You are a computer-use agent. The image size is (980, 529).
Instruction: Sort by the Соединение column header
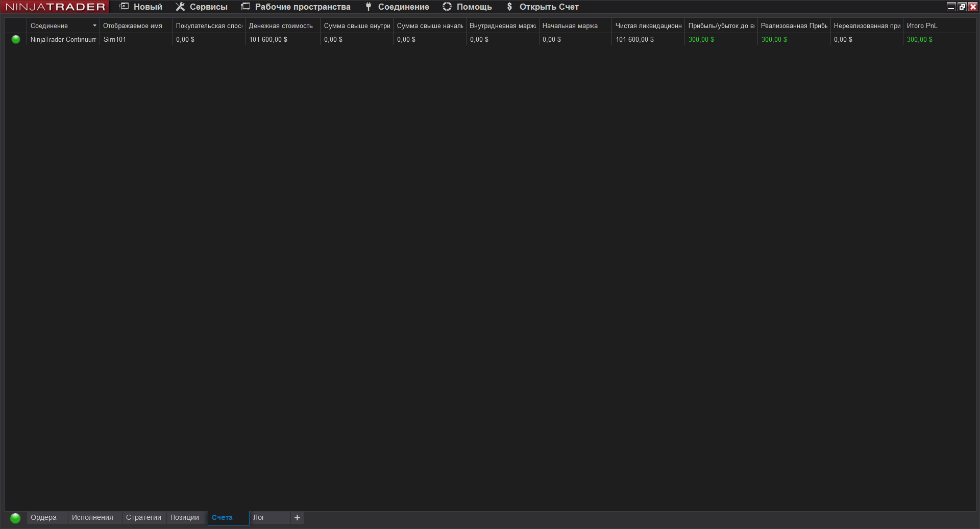pos(63,26)
